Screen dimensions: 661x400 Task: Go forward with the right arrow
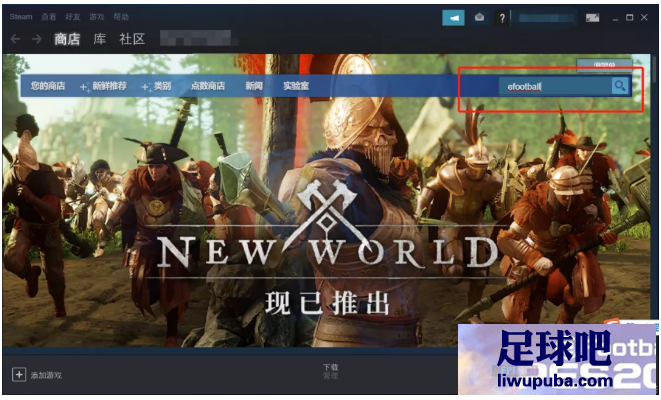[x=37, y=39]
